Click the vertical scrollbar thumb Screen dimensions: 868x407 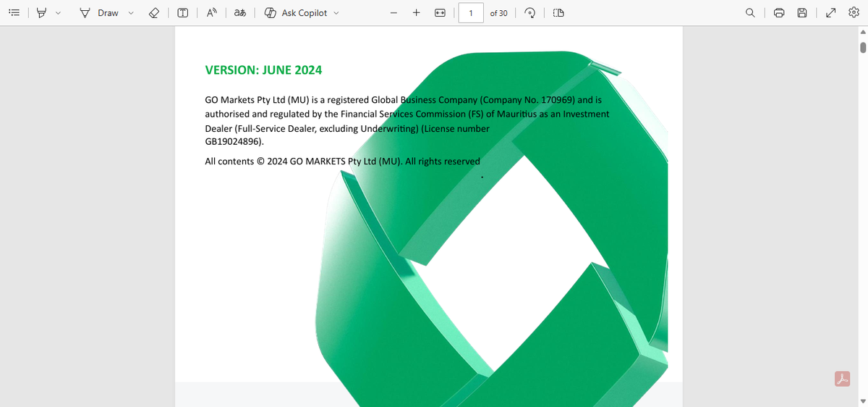click(862, 48)
